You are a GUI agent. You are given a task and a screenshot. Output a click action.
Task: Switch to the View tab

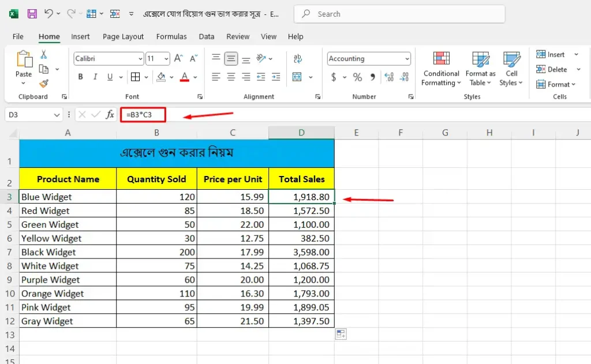tap(268, 36)
